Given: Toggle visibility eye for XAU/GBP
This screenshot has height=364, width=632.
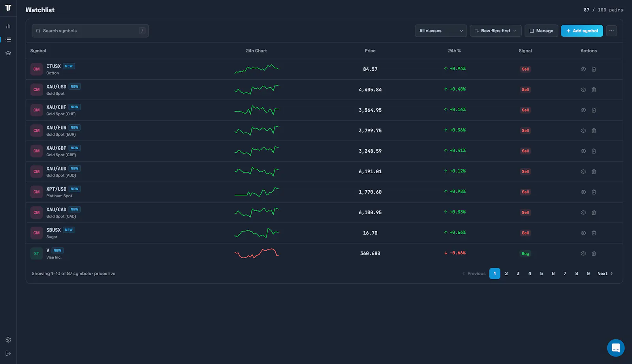Looking at the screenshot, I should click(583, 151).
